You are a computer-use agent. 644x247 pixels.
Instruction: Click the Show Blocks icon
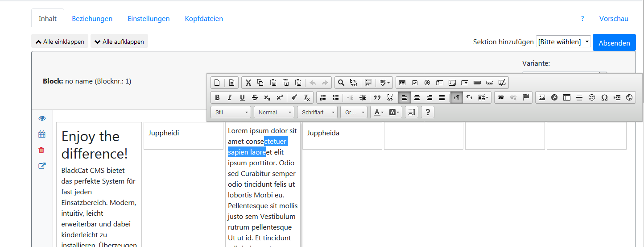[x=411, y=112]
